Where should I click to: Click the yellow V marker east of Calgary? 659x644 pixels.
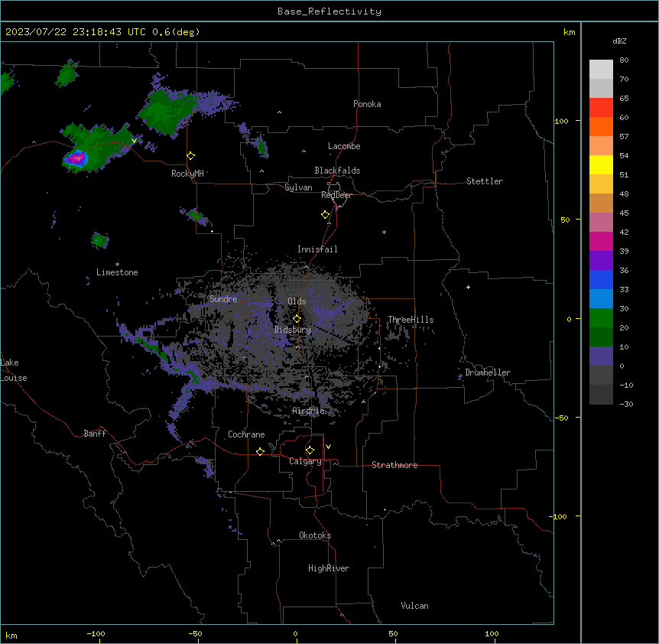[x=328, y=447]
